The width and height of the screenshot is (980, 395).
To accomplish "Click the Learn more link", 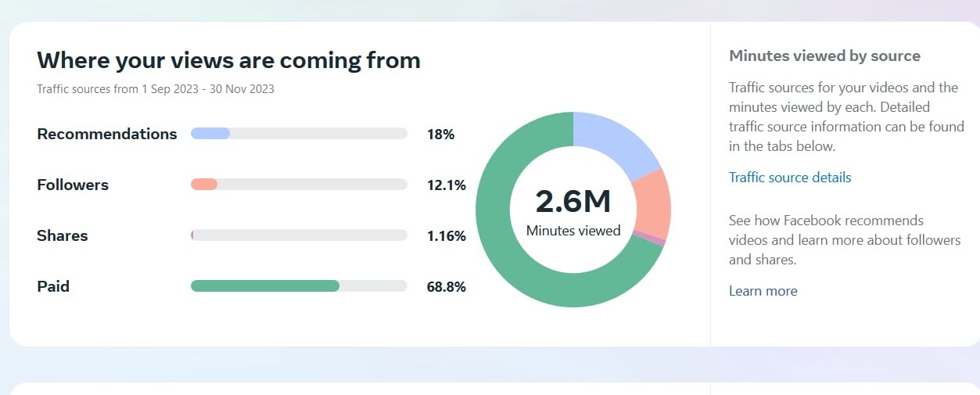I will (763, 291).
